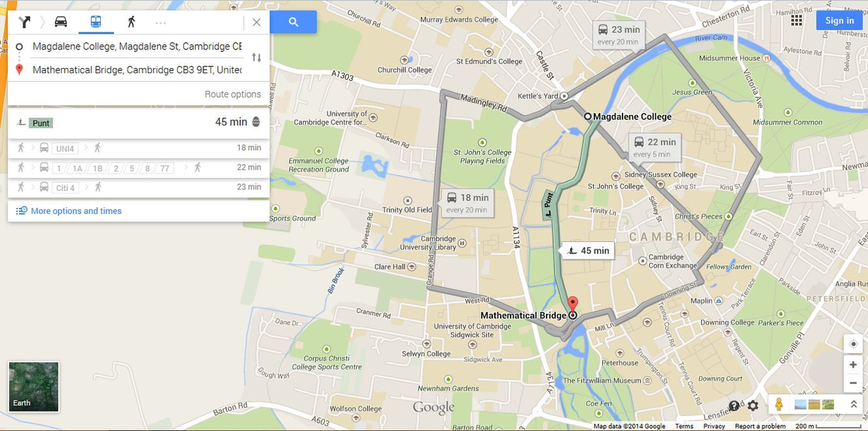The image size is (868, 431).
Task: Expand Route options
Action: coord(232,94)
